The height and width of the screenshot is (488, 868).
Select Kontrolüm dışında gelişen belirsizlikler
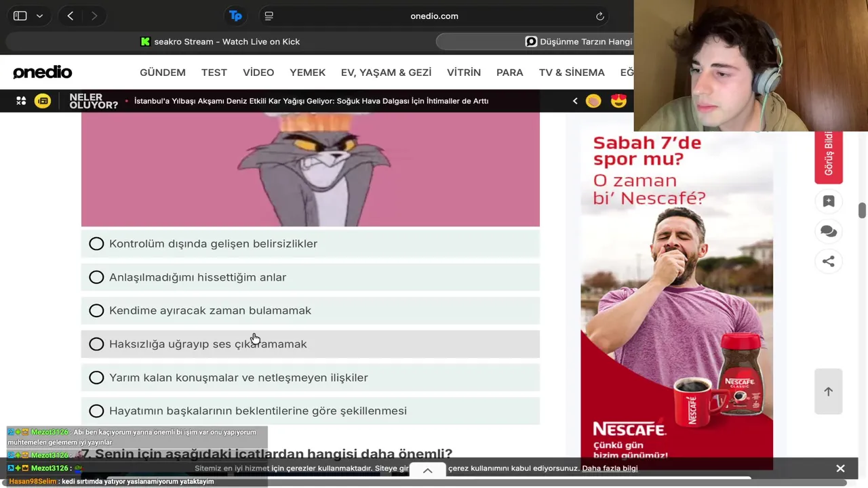[311, 244]
